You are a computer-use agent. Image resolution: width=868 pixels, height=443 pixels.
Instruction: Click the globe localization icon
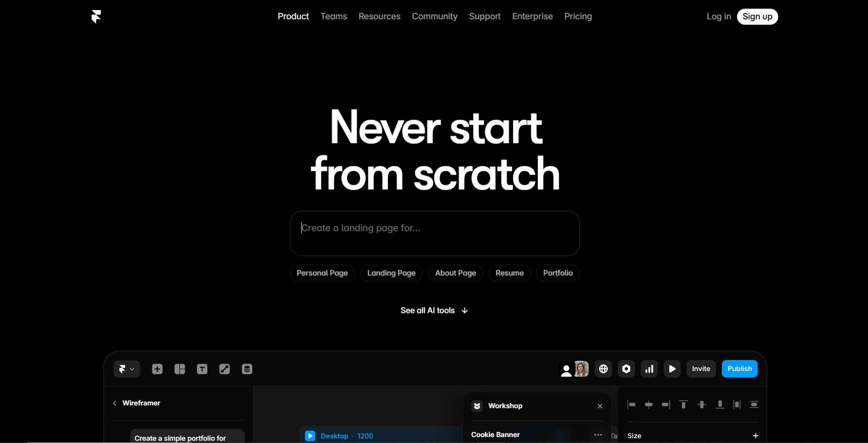pos(603,369)
